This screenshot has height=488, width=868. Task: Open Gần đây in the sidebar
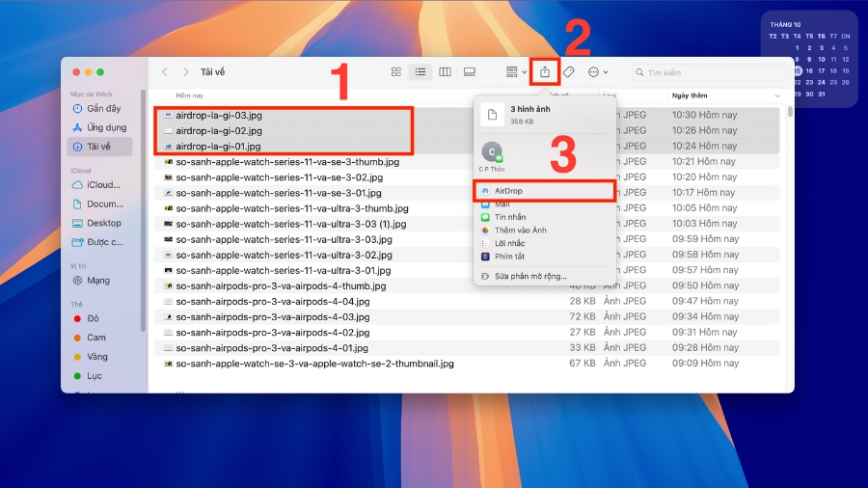point(103,109)
